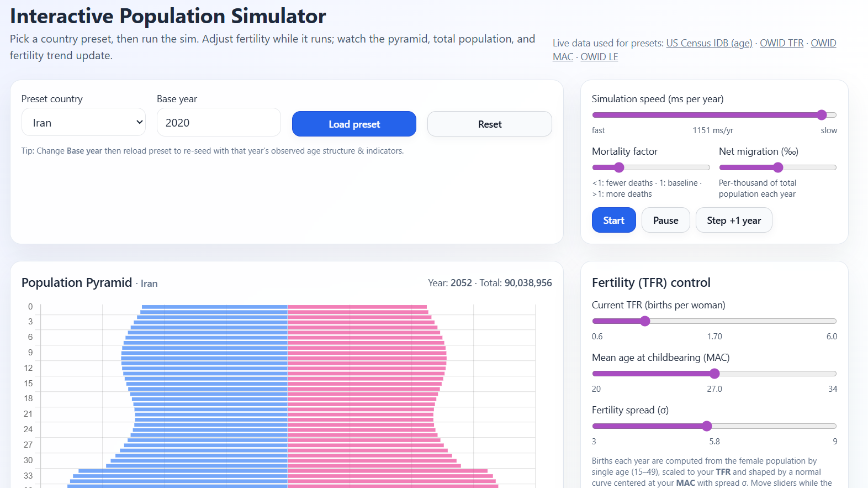The width and height of the screenshot is (868, 488).
Task: Open the Preset country dropdown showing Iran
Action: tap(83, 123)
